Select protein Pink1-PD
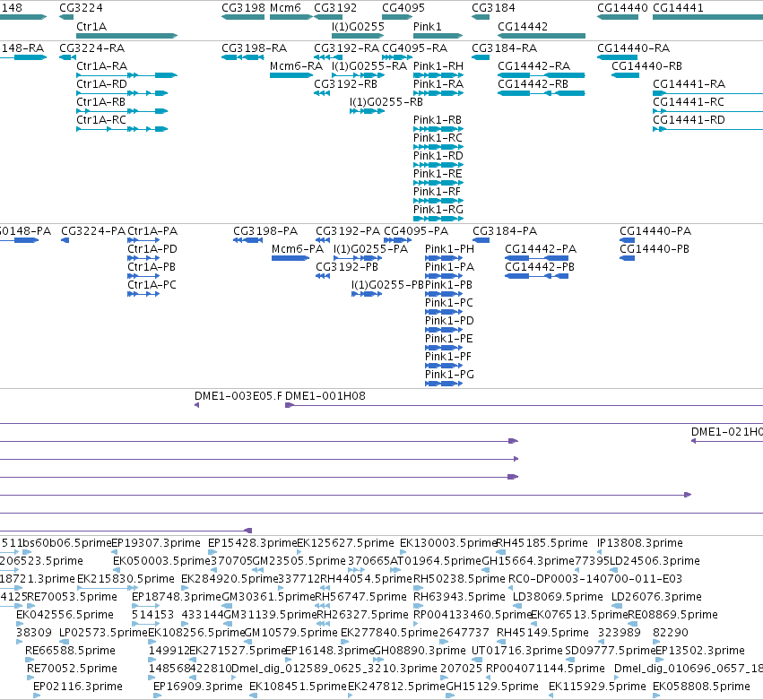This screenshot has width=763, height=700. pos(444,330)
